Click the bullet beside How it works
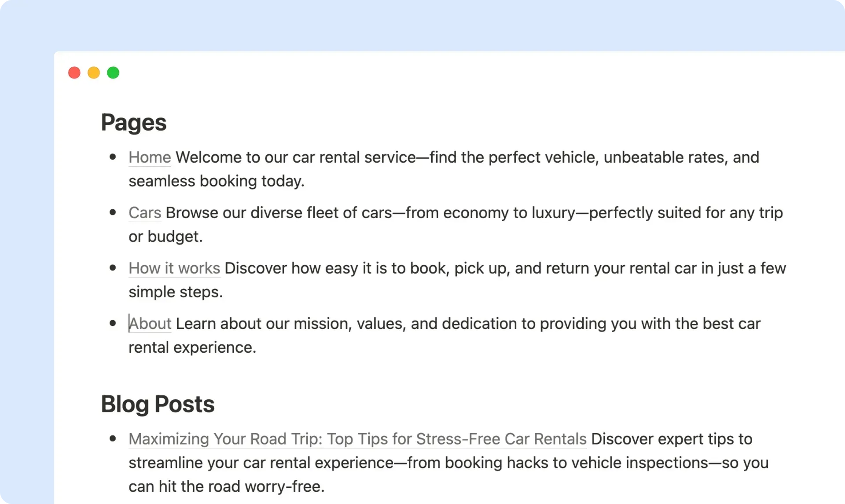This screenshot has width=845, height=504. point(113,268)
